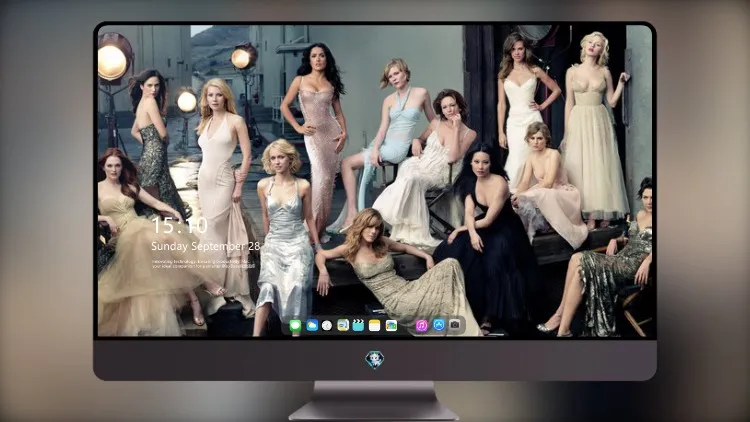The width and height of the screenshot is (750, 422).
Task: Click the hour digits 15 on the clock
Action: [x=163, y=225]
